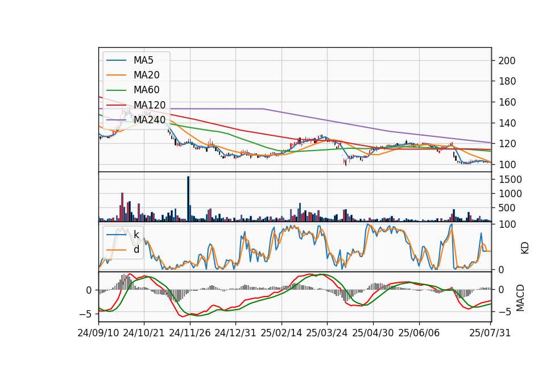
Task: Click the 180 price axis label
Action: coord(507,81)
